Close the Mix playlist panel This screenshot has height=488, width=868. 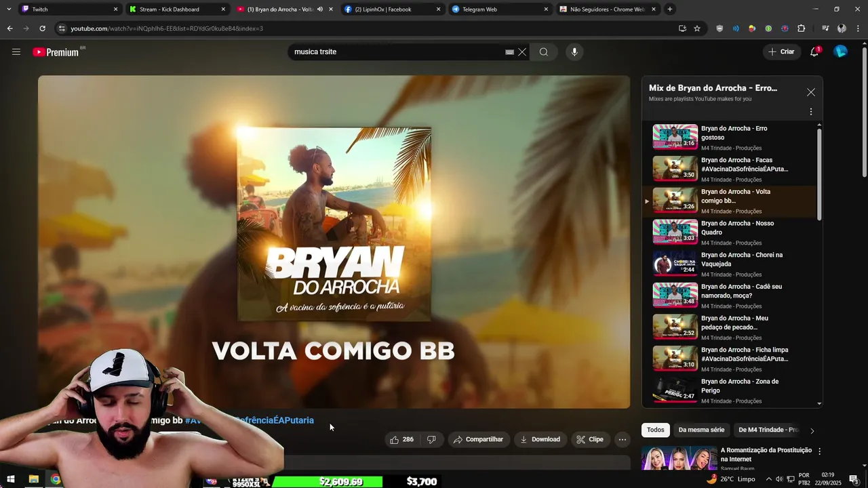pyautogui.click(x=811, y=92)
